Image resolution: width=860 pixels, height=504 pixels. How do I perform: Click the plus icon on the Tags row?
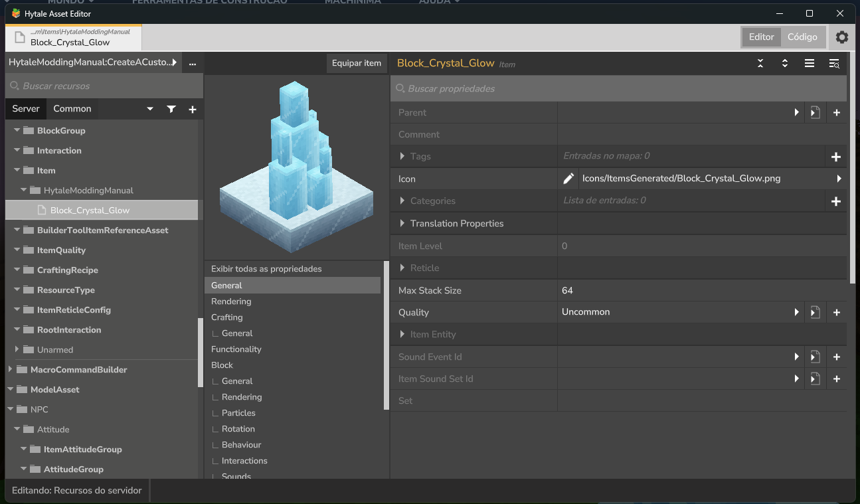tap(836, 156)
